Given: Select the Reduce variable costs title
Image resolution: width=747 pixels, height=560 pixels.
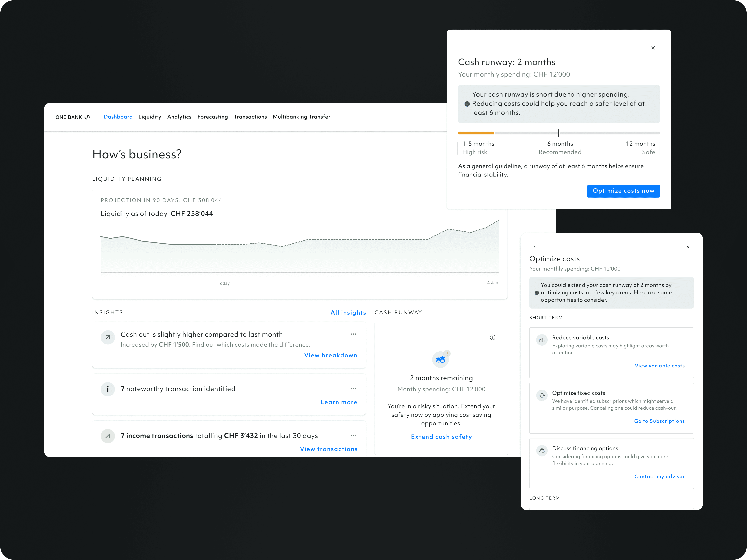Looking at the screenshot, I should tap(581, 338).
